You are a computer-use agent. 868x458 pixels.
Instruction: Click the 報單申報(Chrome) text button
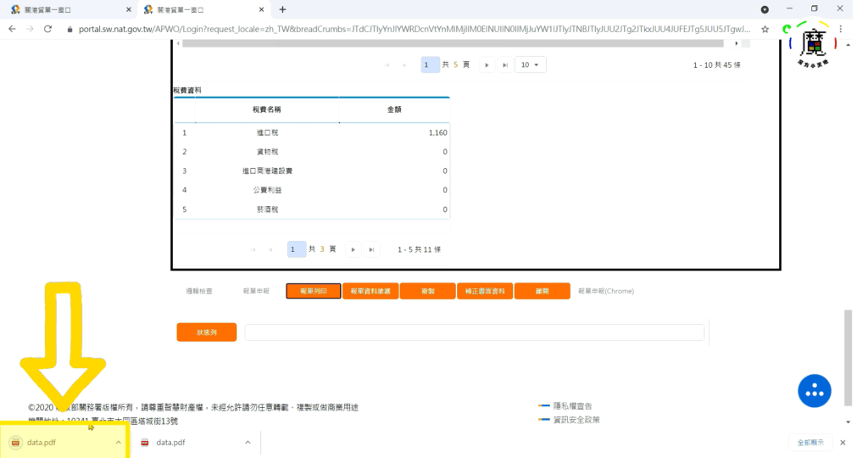[606, 291]
